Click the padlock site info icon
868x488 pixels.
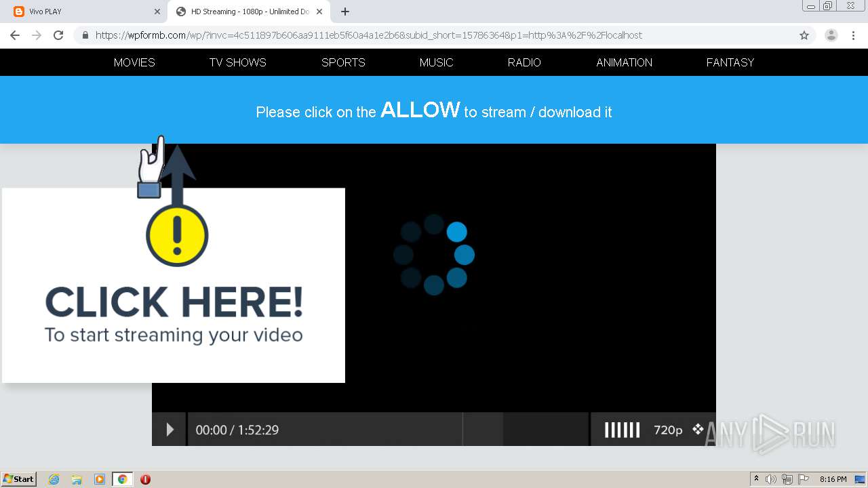(85, 35)
